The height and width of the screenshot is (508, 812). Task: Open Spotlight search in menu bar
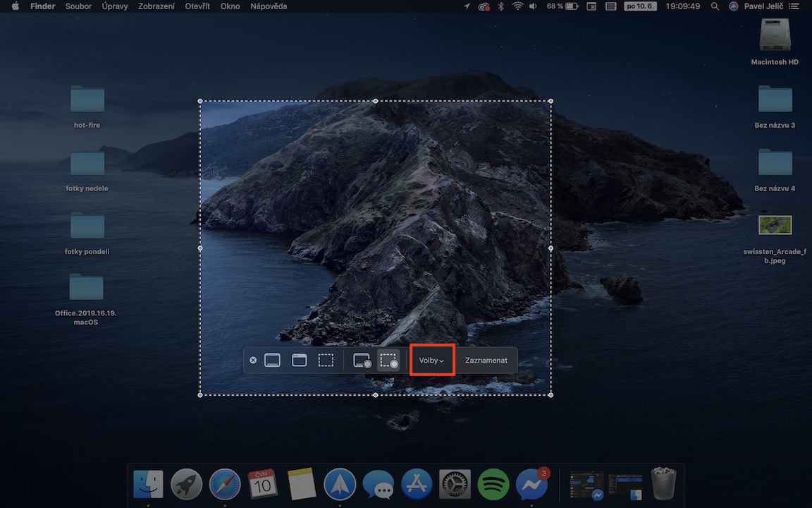coord(715,6)
